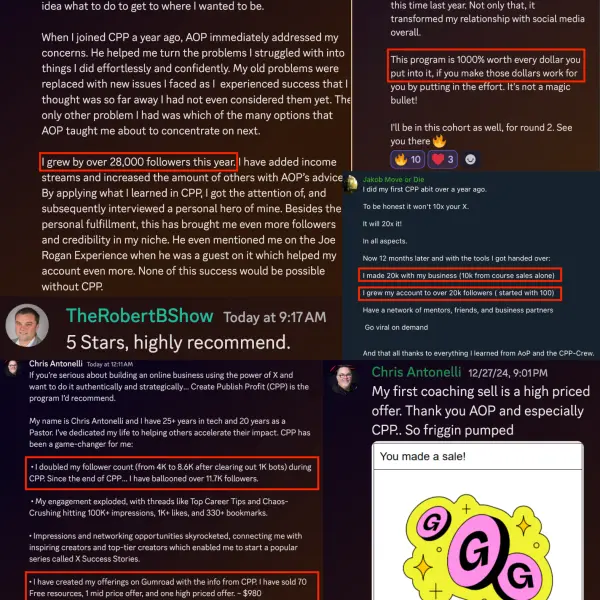This screenshot has width=600, height=600.
Task: Click Chris Antonelli's large green username
Action: tap(416, 372)
